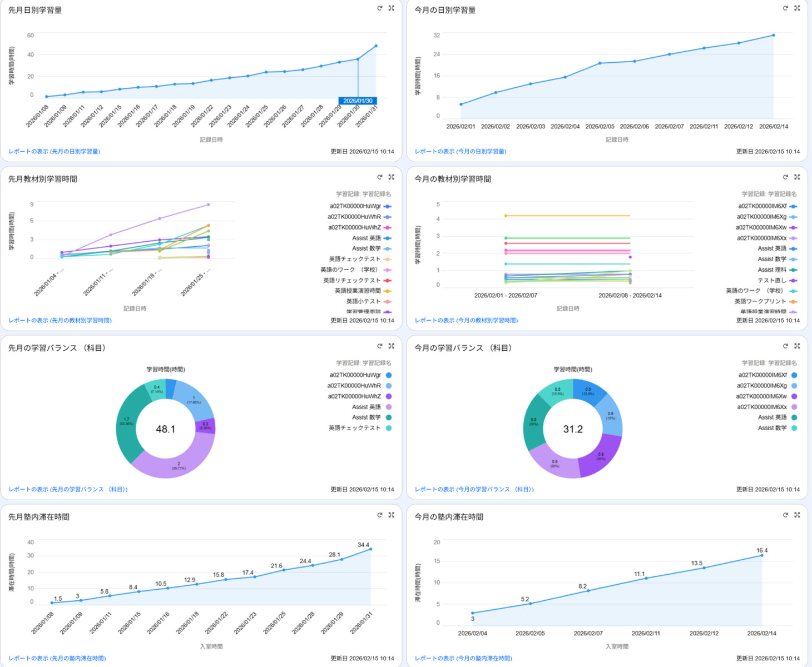Screen dimensions: 812x667
Task: Click the 34.4 data point in 先月塾内滞在時間
Action: [x=371, y=549]
